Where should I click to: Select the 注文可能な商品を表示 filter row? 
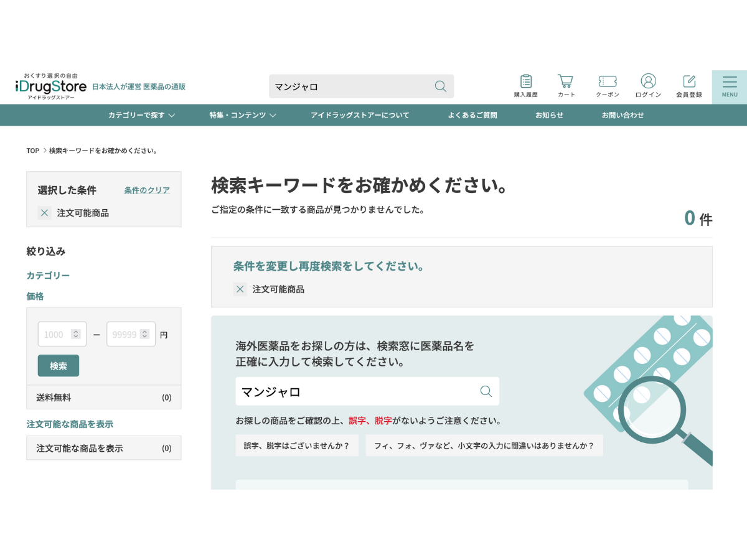(x=104, y=448)
